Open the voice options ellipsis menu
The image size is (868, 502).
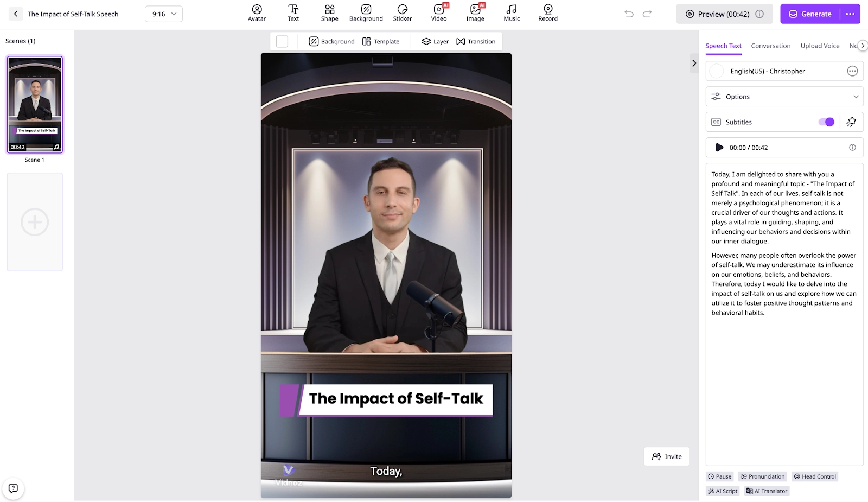click(852, 71)
